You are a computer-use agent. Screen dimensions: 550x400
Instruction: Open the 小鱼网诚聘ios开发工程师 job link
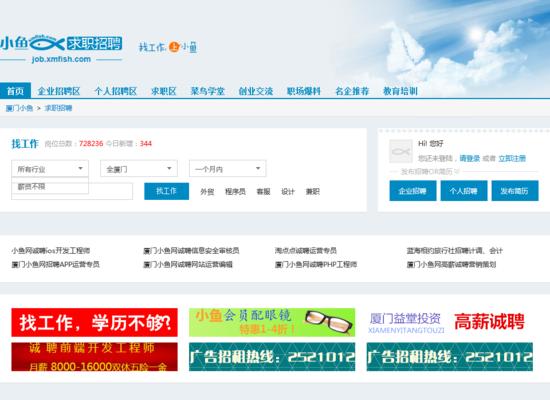pos(51,251)
